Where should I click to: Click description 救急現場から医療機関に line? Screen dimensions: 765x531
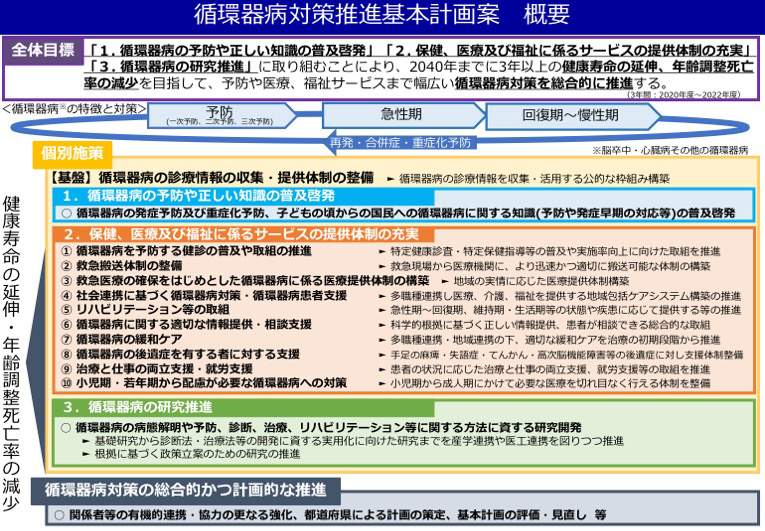tap(550, 266)
